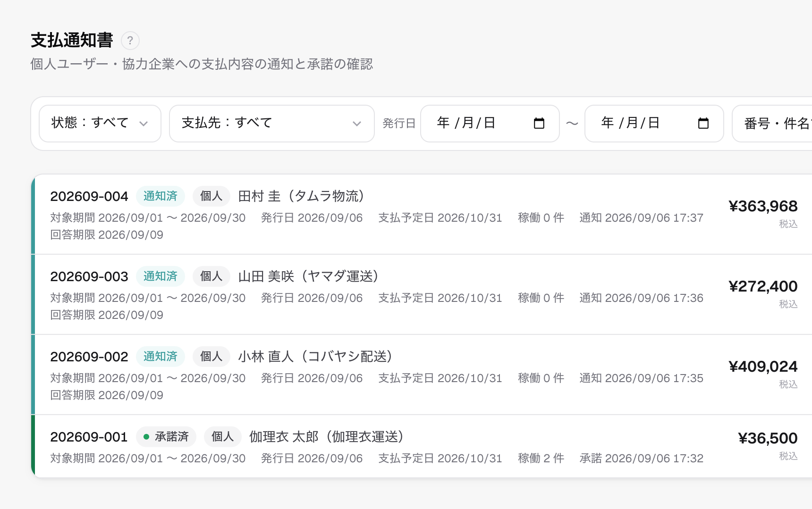812x509 pixels.
Task: Click 個人 tag next to 小林 直人
Action: click(x=211, y=357)
